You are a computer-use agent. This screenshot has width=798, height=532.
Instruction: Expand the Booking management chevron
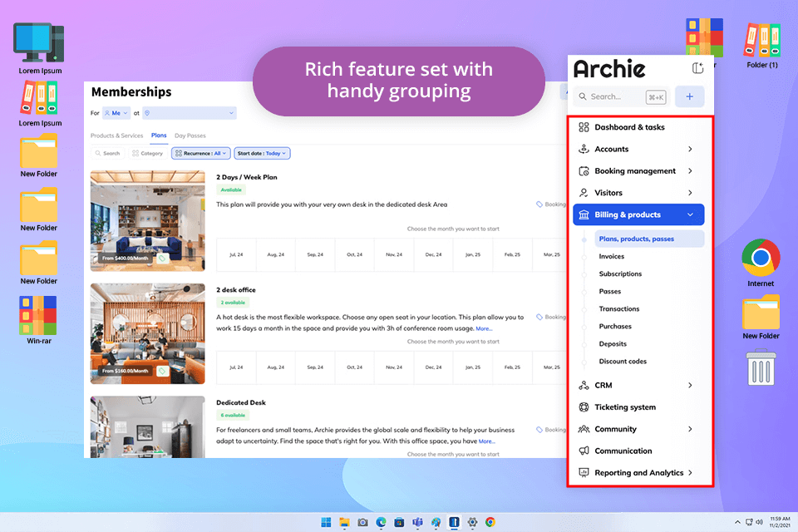pos(690,171)
